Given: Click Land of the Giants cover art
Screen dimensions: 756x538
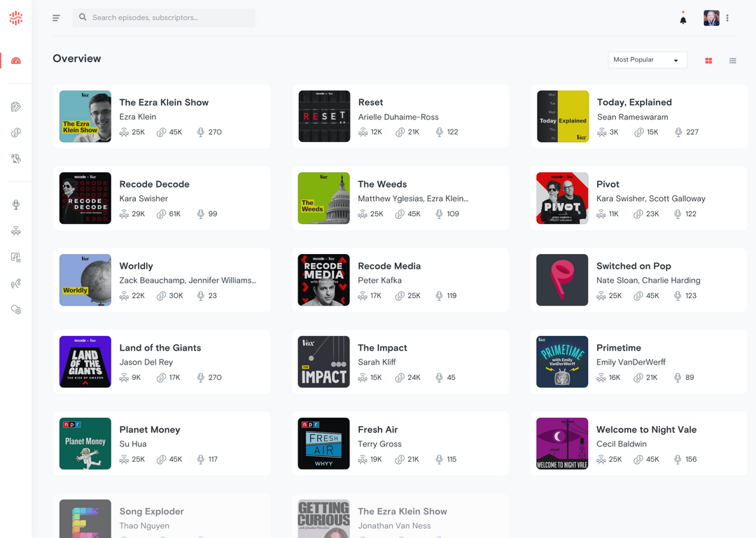Looking at the screenshot, I should pyautogui.click(x=85, y=362).
